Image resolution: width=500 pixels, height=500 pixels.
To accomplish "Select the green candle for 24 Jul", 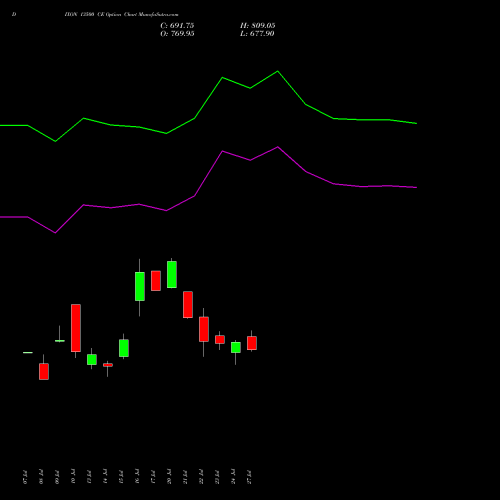I will [236, 347].
